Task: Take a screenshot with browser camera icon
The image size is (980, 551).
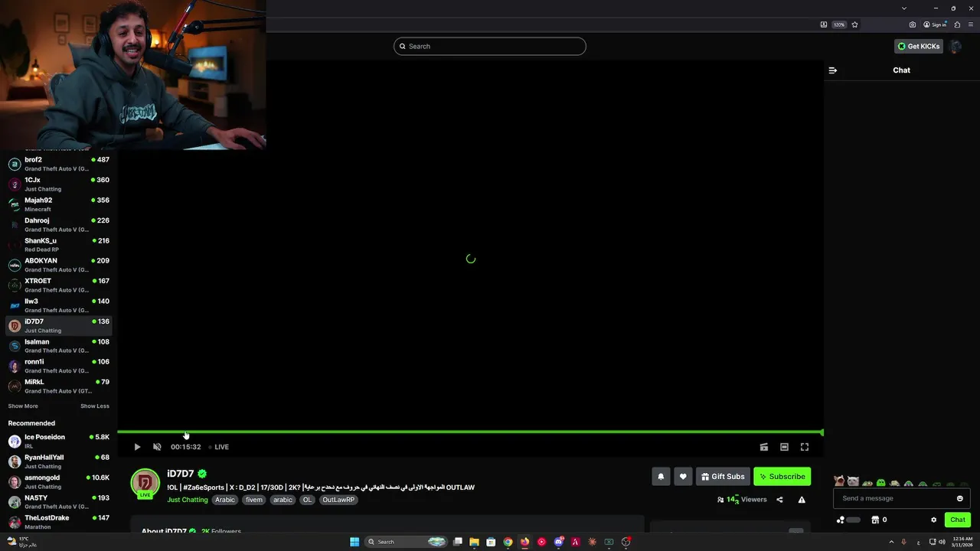Action: coord(913,24)
